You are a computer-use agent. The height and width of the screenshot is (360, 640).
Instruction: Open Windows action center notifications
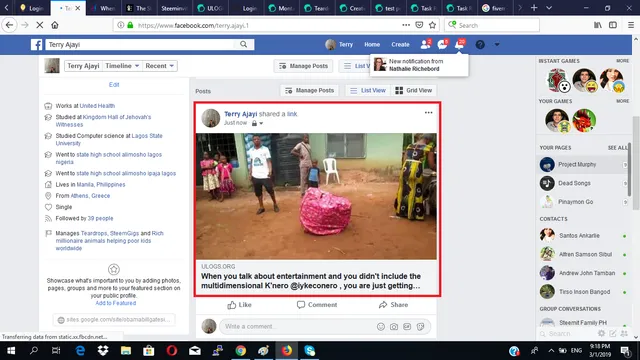pyautogui.click(x=625, y=351)
